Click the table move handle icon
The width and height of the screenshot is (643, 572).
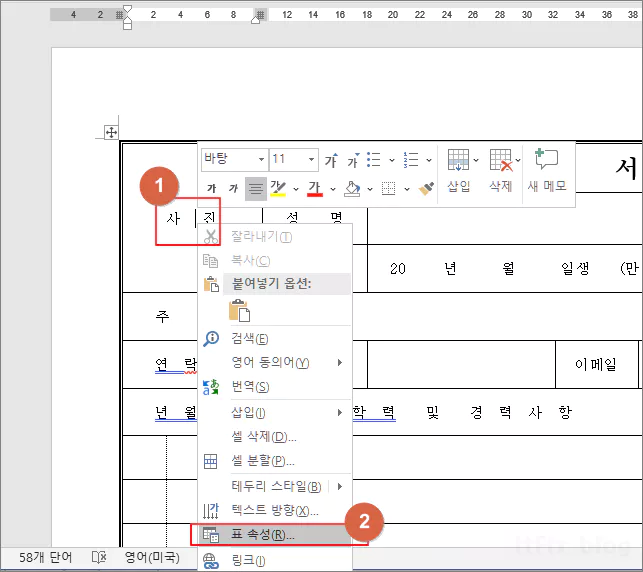[111, 132]
